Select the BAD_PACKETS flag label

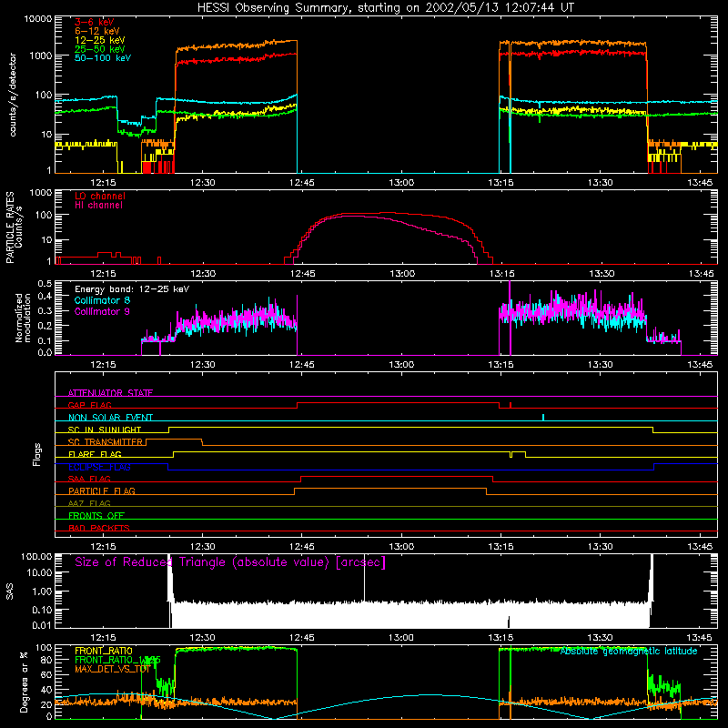99,528
